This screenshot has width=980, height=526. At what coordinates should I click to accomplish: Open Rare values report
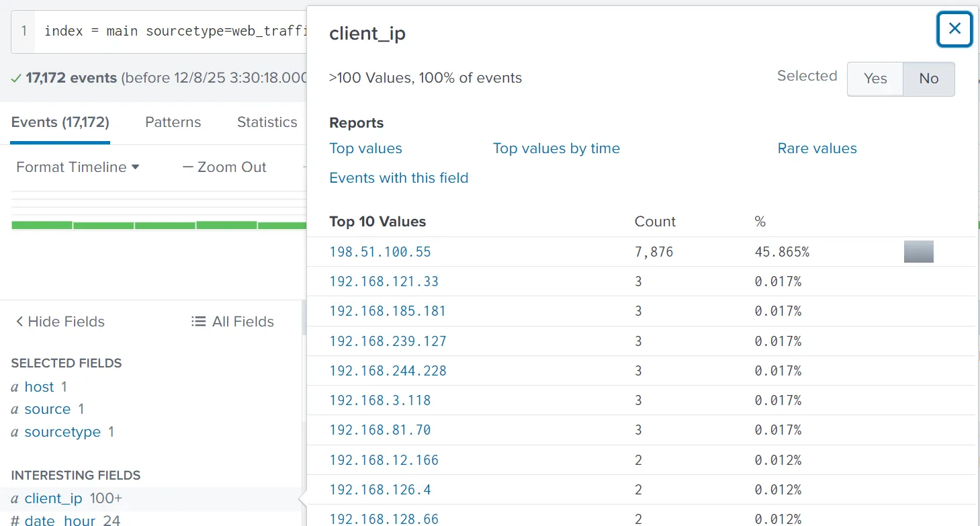(x=817, y=148)
